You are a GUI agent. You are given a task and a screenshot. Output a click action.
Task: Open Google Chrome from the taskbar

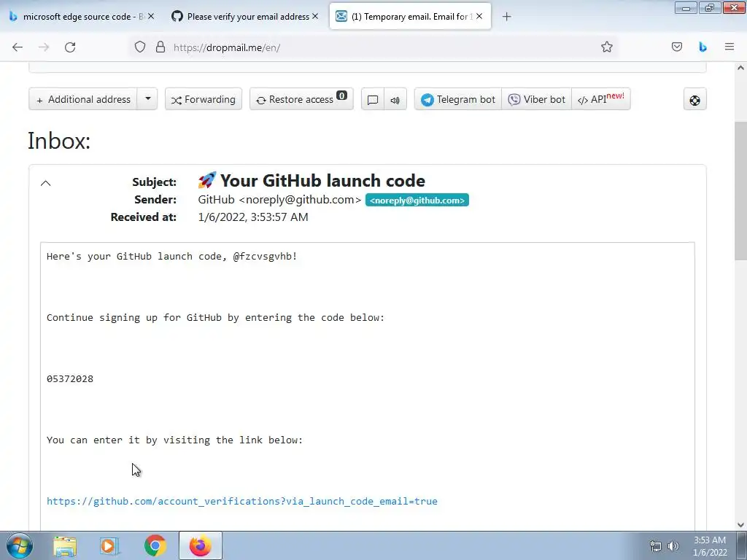point(155,545)
